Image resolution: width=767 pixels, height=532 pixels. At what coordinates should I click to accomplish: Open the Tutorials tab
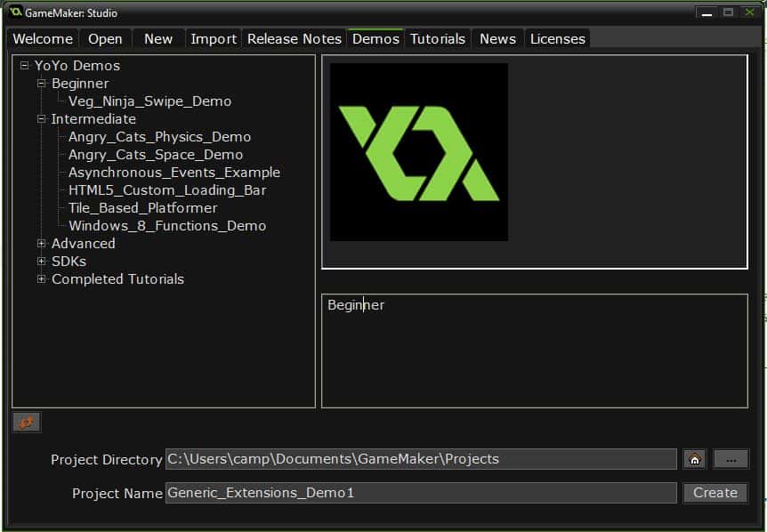tap(437, 38)
